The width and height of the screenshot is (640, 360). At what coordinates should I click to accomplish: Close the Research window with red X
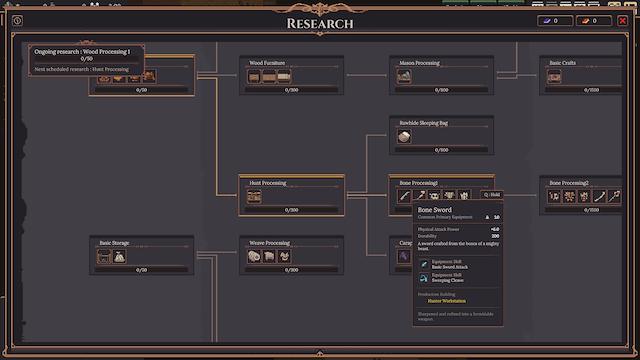pyautogui.click(x=622, y=20)
